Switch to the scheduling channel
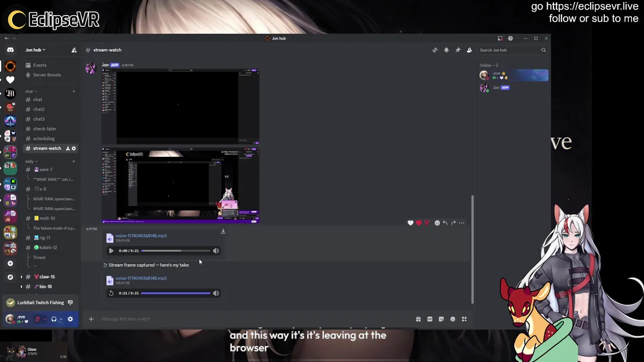The height and width of the screenshot is (362, 644). pos(44,139)
